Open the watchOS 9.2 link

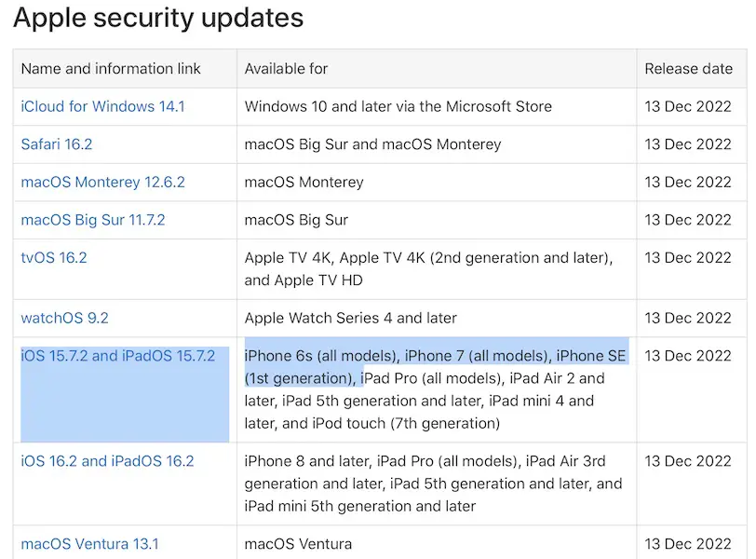click(64, 318)
